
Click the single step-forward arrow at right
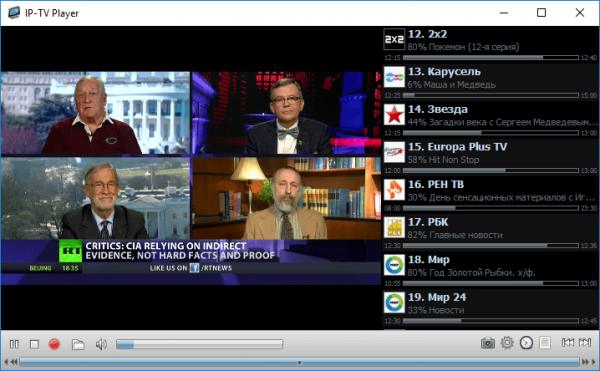click(594, 361)
